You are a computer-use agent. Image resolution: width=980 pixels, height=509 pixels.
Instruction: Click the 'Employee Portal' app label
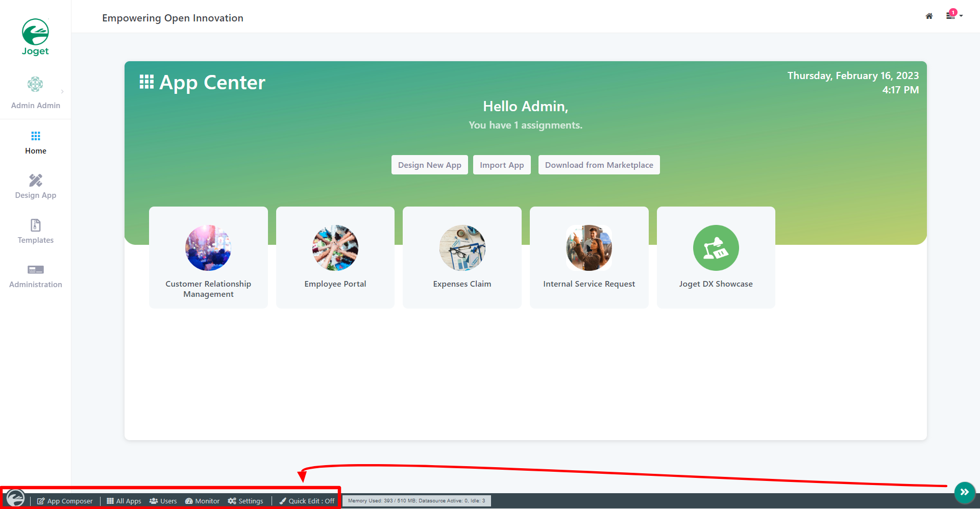pyautogui.click(x=335, y=284)
